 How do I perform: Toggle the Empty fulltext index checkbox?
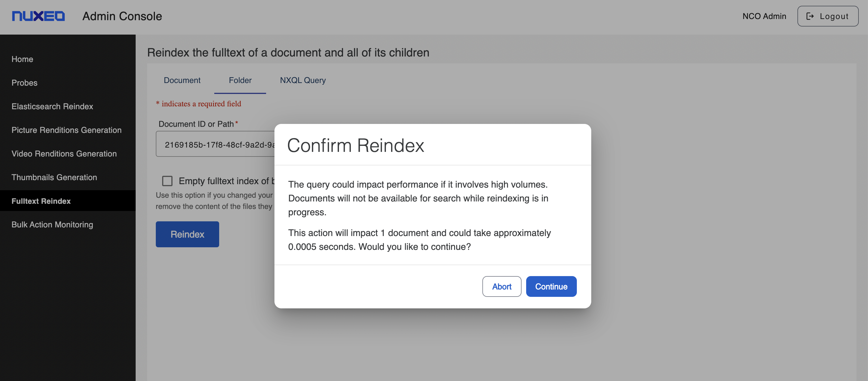point(167,181)
